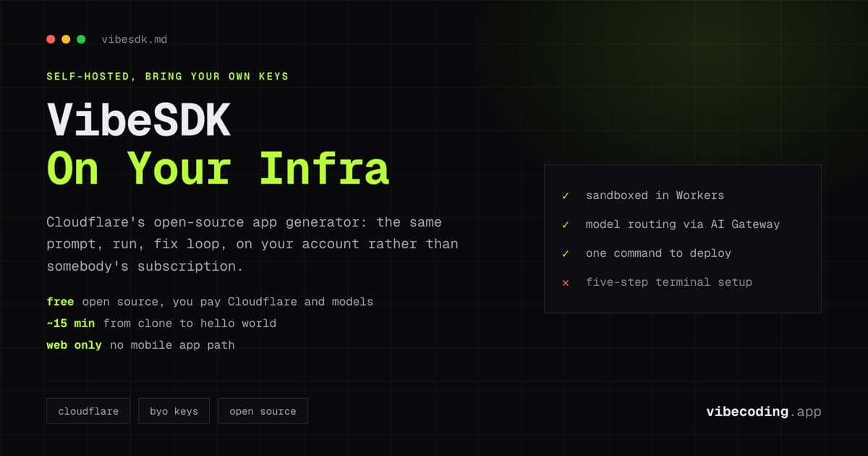Viewport: 868px width, 456px height.
Task: Click the 'sandboxed in Workers' checkmark icon
Action: [x=566, y=195]
